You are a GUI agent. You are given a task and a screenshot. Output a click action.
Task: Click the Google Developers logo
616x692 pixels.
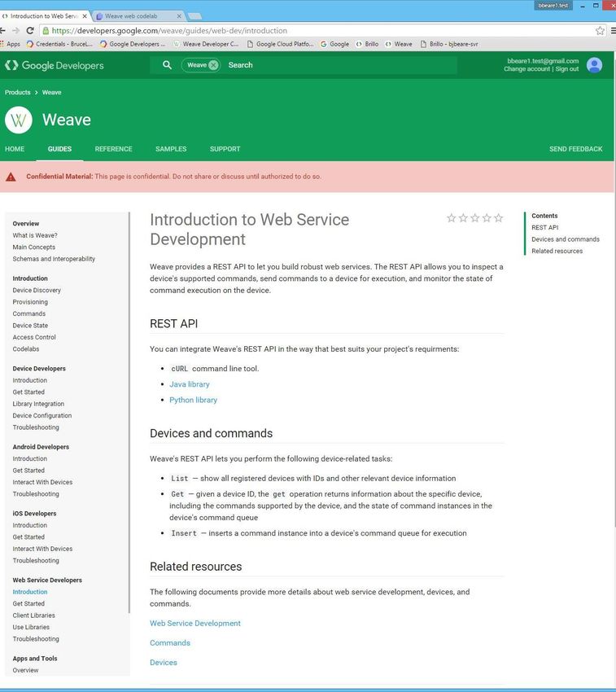coord(55,65)
